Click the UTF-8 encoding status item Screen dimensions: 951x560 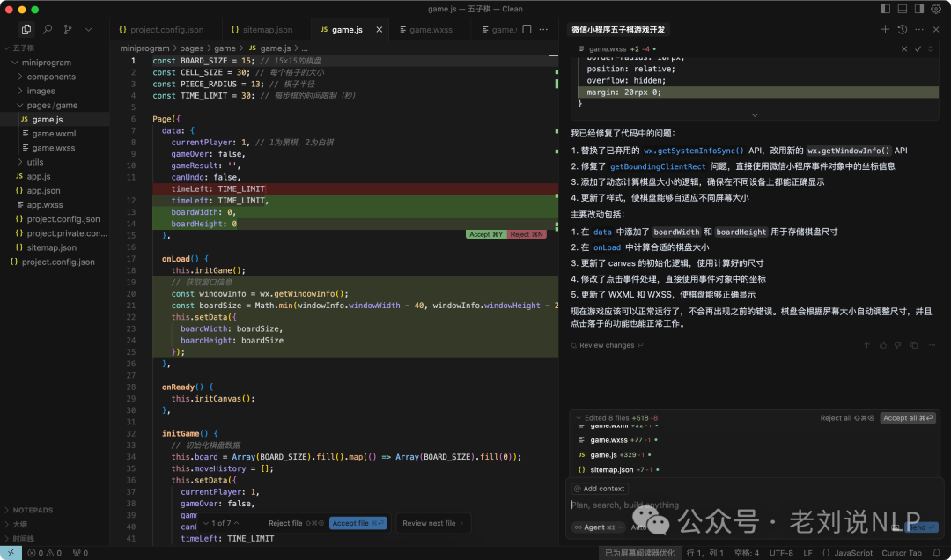(x=781, y=553)
